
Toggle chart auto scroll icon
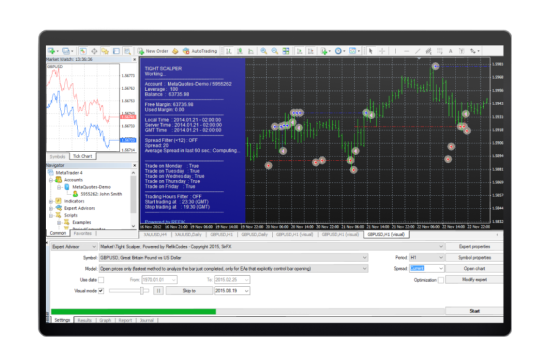(x=299, y=51)
